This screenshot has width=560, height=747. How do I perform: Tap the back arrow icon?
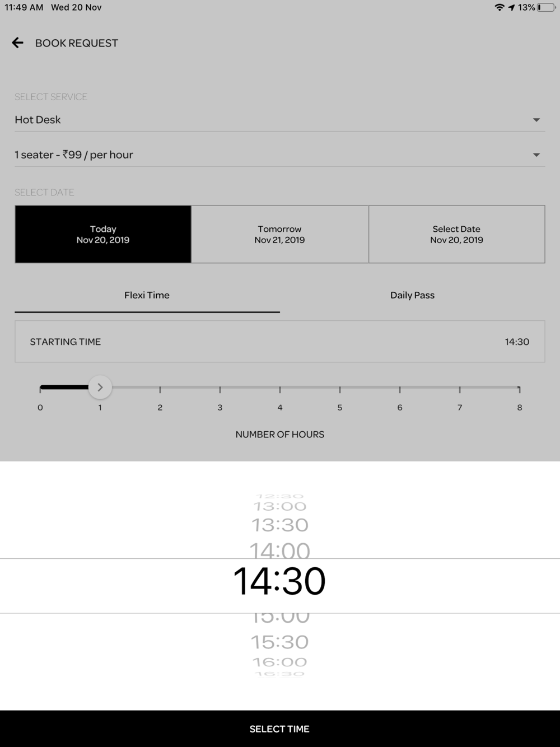tap(18, 43)
